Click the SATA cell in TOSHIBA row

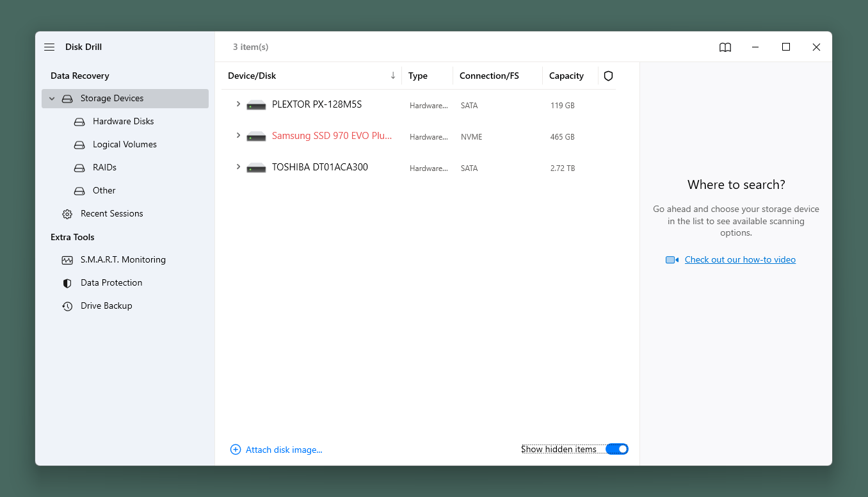coord(469,168)
